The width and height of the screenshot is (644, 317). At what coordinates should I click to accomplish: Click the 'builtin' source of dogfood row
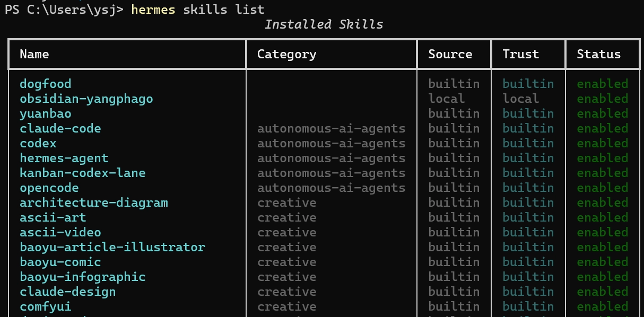coord(454,84)
